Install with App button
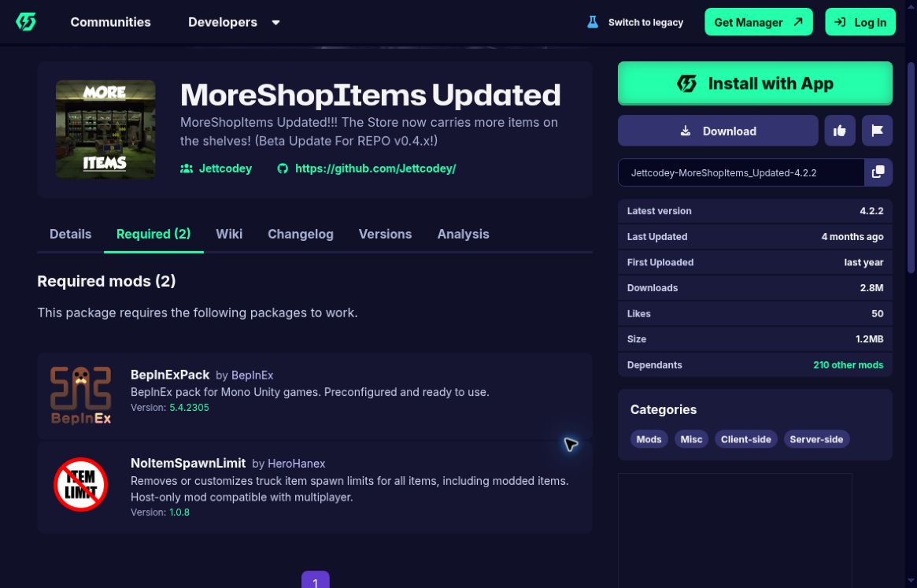917x588 pixels. [754, 83]
